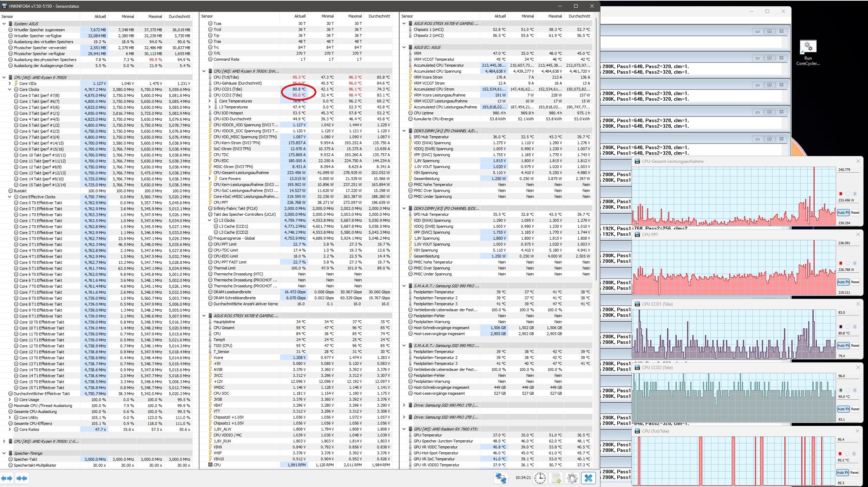This screenshot has width=868, height=487.
Task: Collapse the System: ASUS sensor group
Action: 4,24
